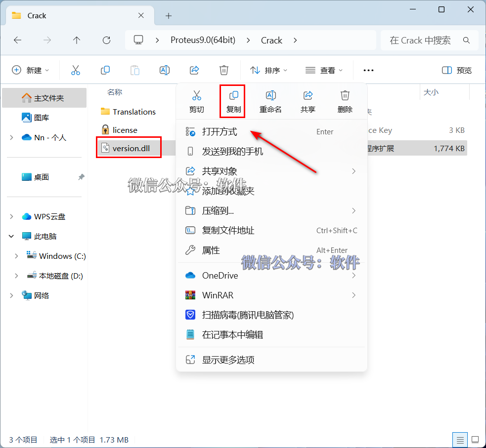Expand the 网络 tree node
This screenshot has height=448, width=486.
pos(11,296)
